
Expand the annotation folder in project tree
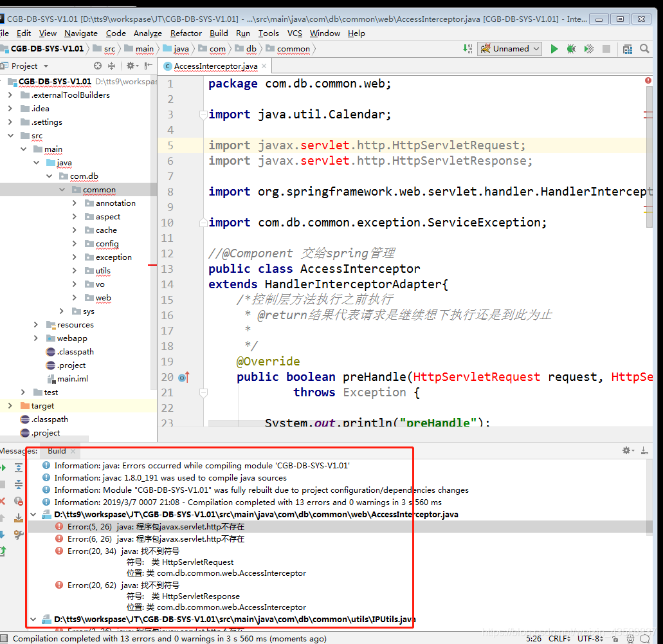pyautogui.click(x=75, y=203)
